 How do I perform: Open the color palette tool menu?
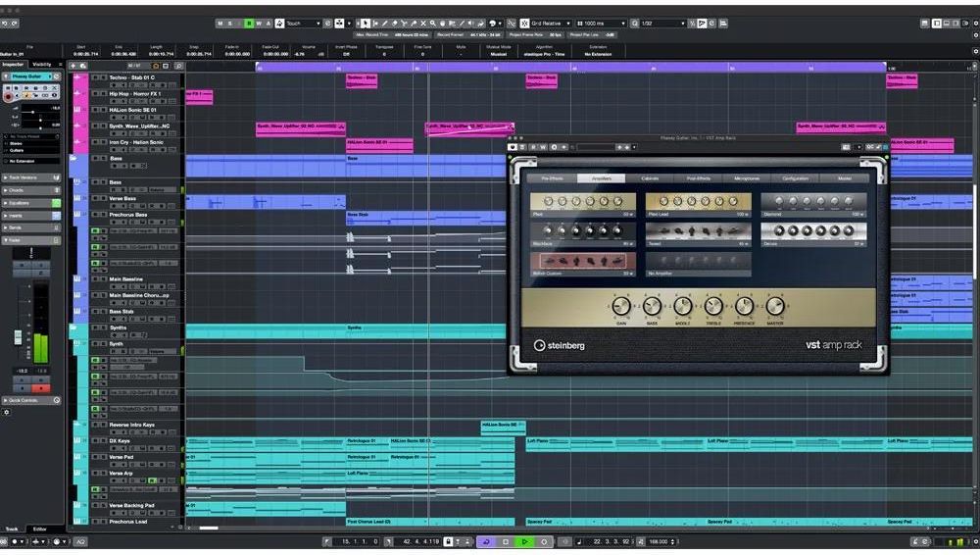click(x=496, y=24)
